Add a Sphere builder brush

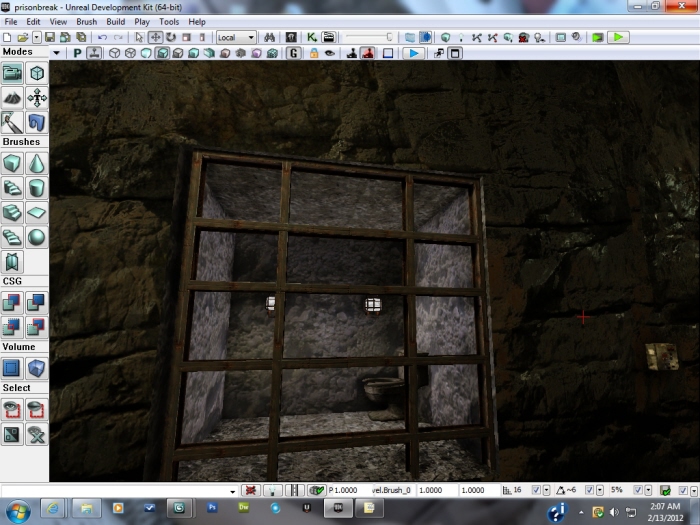36,237
